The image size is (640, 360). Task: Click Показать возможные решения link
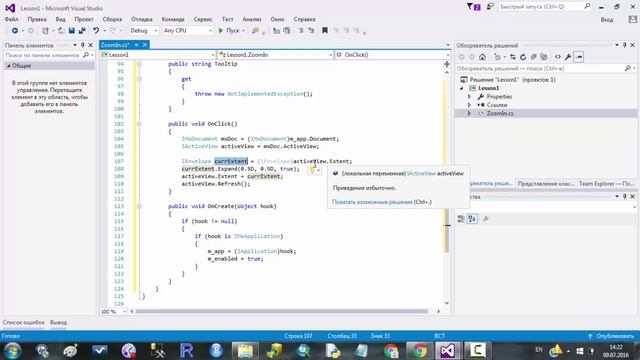pyautogui.click(x=372, y=202)
